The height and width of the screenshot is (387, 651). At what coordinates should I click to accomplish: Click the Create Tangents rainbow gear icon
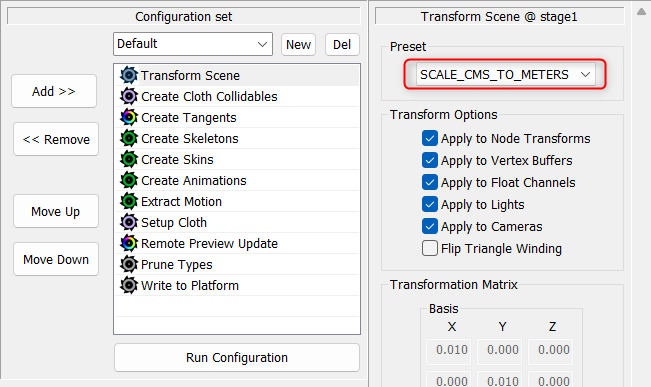point(129,118)
